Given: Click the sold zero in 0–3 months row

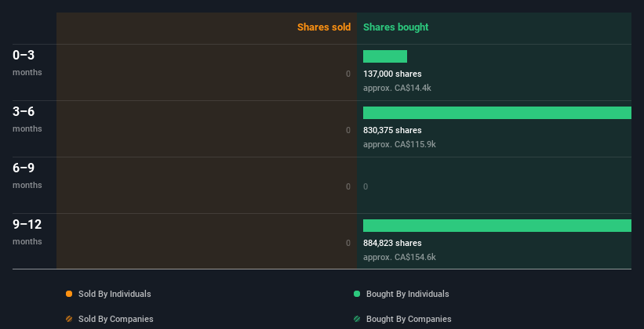Looking at the screenshot, I should 348,74.
